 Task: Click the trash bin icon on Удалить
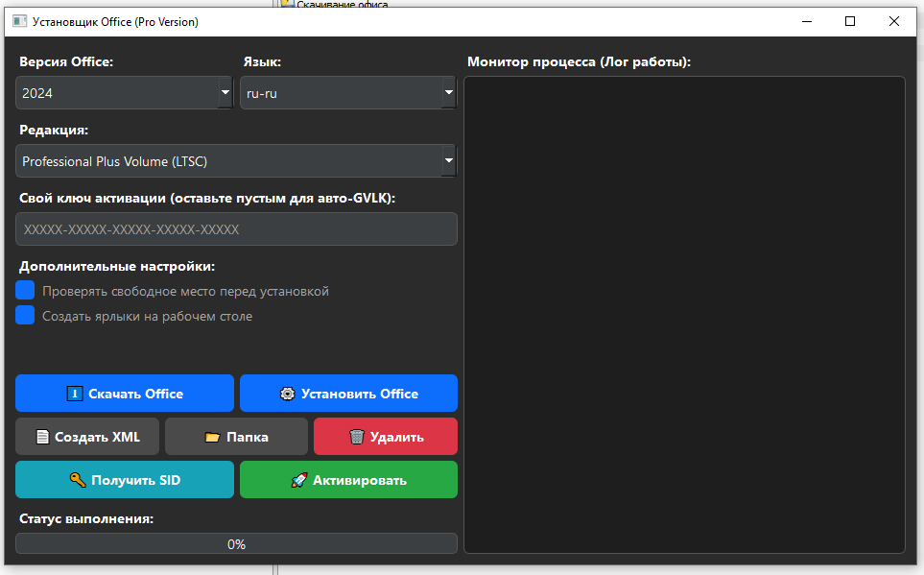(357, 437)
